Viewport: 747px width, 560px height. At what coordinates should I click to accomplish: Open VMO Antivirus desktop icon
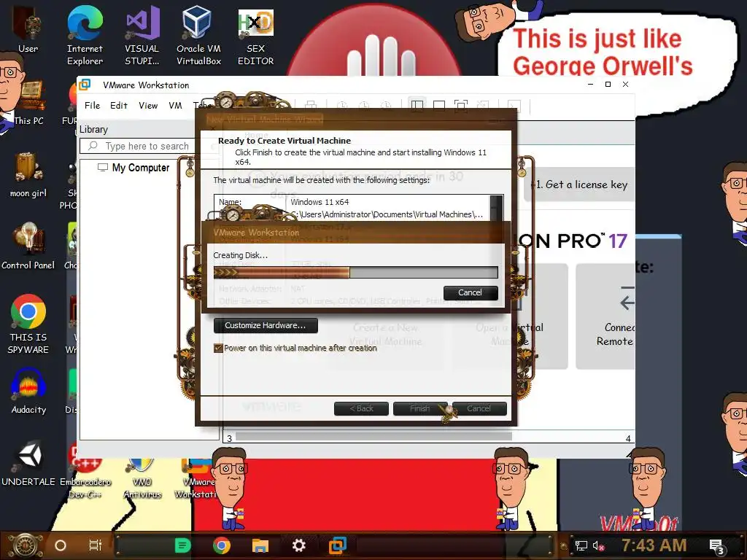pyautogui.click(x=142, y=478)
